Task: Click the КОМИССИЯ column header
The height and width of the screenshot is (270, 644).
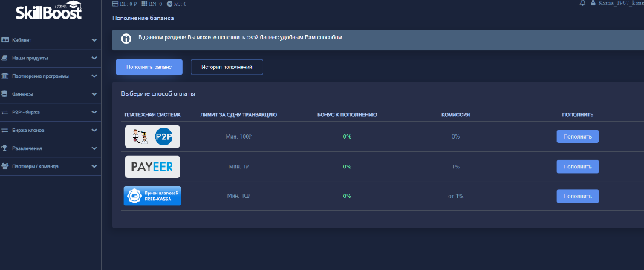Action: (455, 115)
